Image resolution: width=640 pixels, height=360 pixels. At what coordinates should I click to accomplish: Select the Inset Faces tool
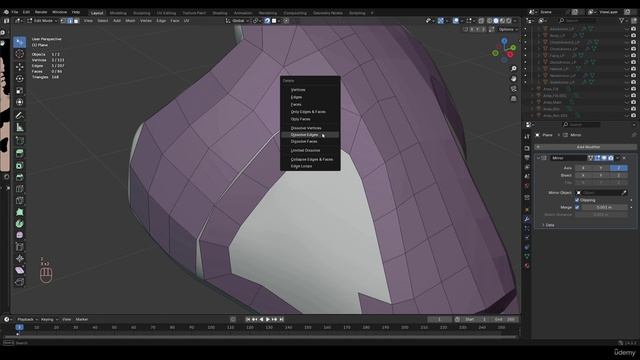(x=19, y=165)
